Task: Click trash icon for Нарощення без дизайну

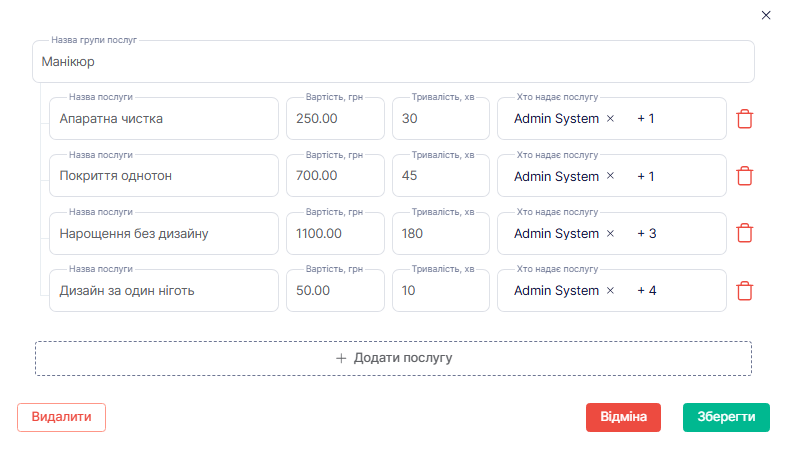Action: [x=744, y=233]
